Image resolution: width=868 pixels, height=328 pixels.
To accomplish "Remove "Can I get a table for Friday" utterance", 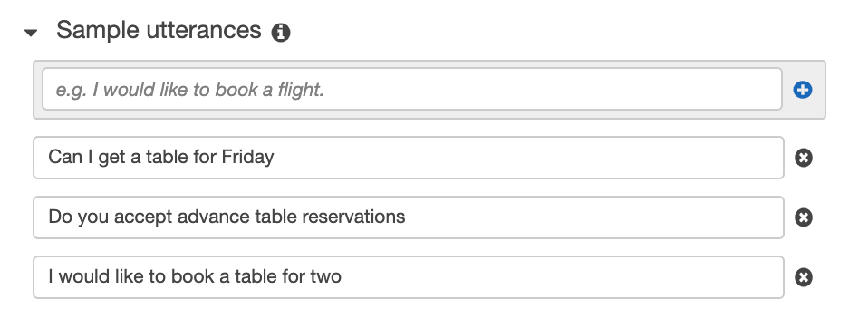I will coord(804,158).
